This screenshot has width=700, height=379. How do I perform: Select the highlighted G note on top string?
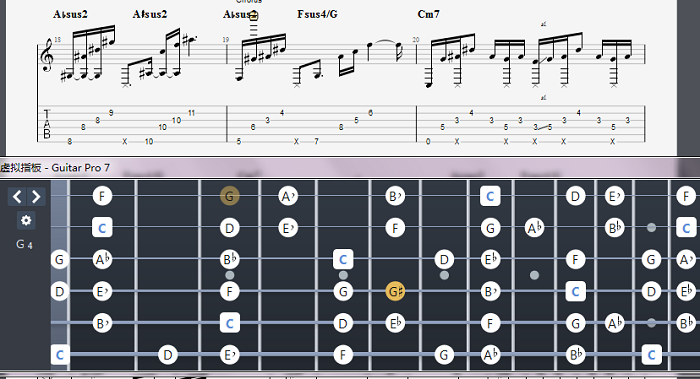229,196
